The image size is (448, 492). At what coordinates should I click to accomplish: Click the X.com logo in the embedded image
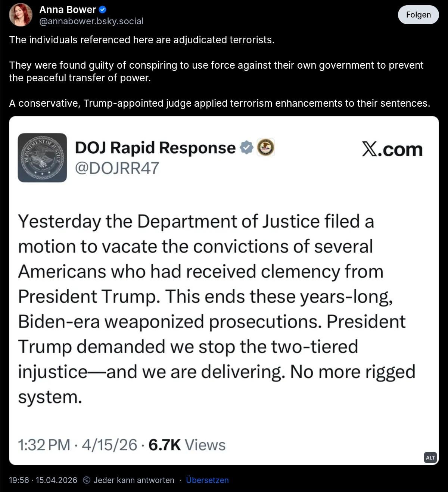(x=392, y=149)
